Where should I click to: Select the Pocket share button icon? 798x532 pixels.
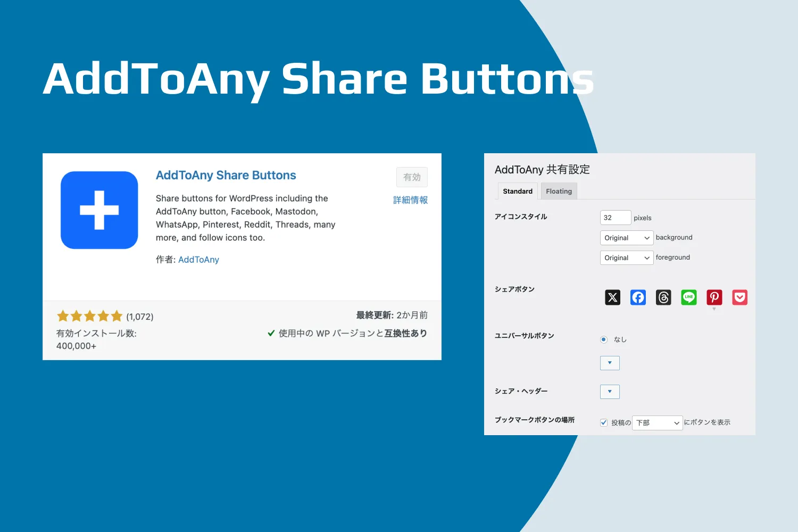pyautogui.click(x=739, y=297)
